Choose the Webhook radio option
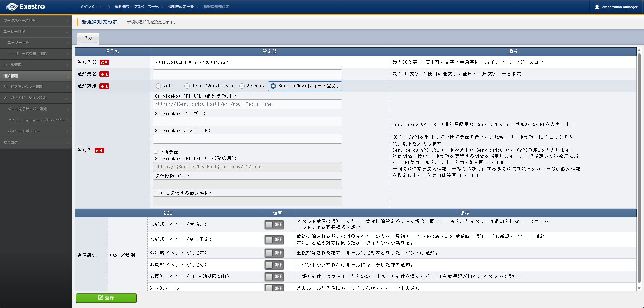 [x=242, y=86]
